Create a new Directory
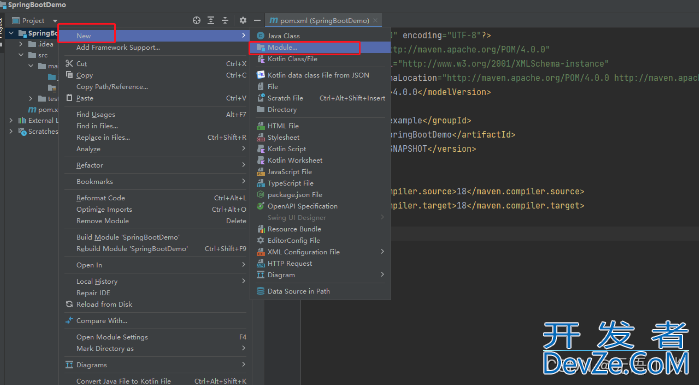 point(321,110)
